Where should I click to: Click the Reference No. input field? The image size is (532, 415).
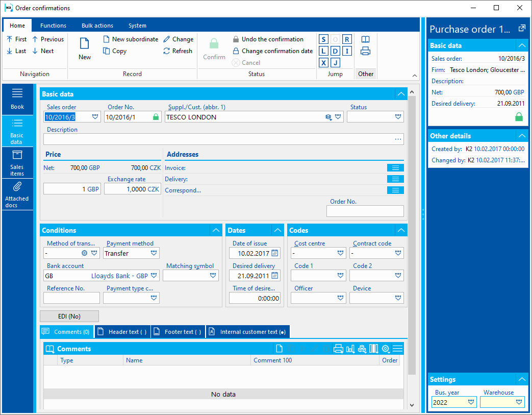coord(71,298)
